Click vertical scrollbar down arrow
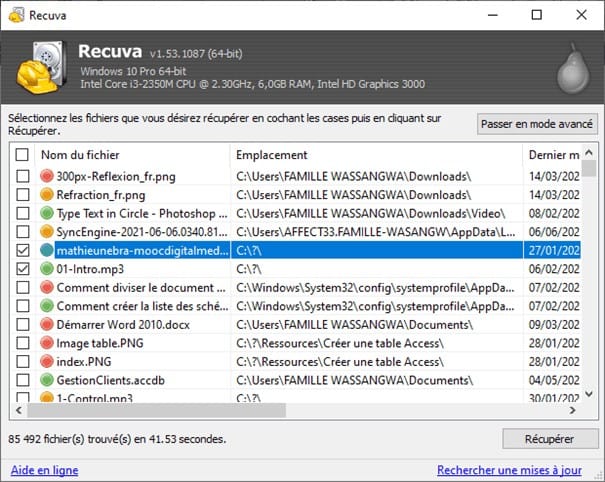 [589, 394]
